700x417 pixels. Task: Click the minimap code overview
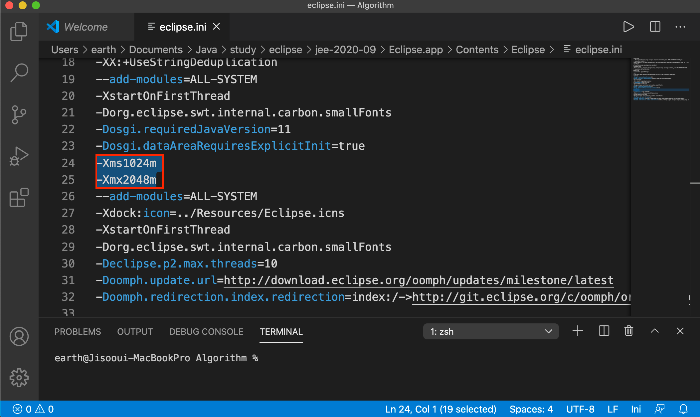click(x=662, y=79)
